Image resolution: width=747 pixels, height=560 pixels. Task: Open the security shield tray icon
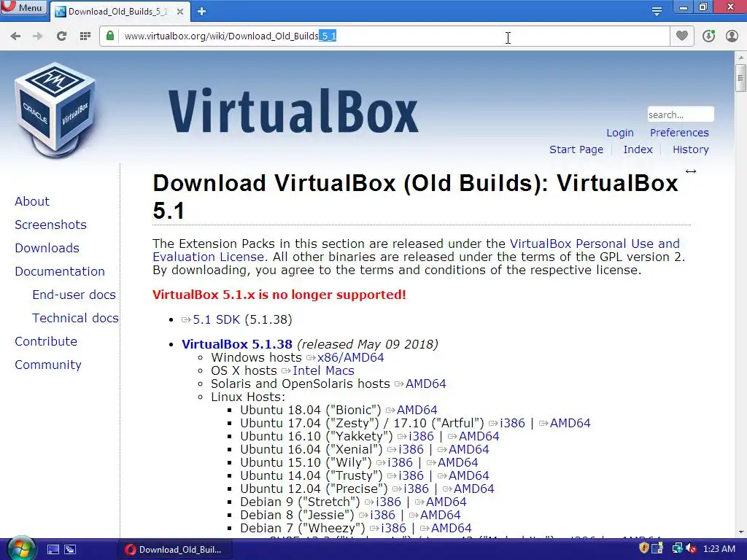643,548
